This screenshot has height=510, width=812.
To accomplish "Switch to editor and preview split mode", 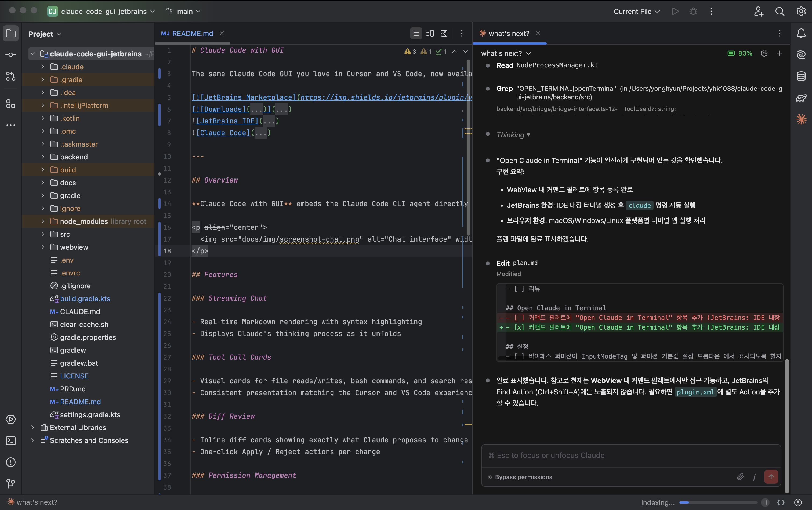I will click(430, 33).
